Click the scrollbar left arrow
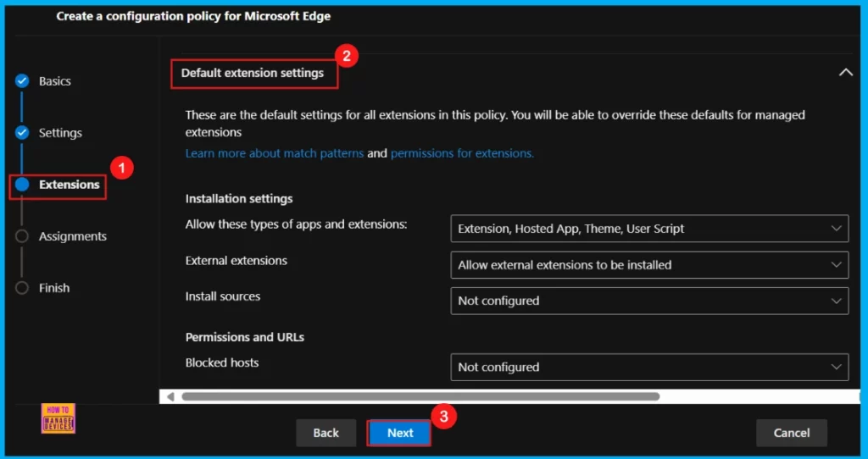Image resolution: width=868 pixels, height=459 pixels. pyautogui.click(x=170, y=396)
